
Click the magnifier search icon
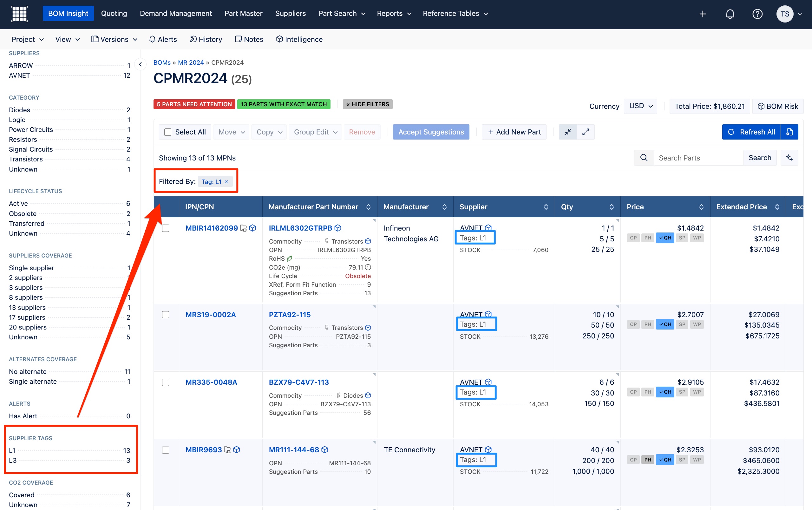(644, 158)
